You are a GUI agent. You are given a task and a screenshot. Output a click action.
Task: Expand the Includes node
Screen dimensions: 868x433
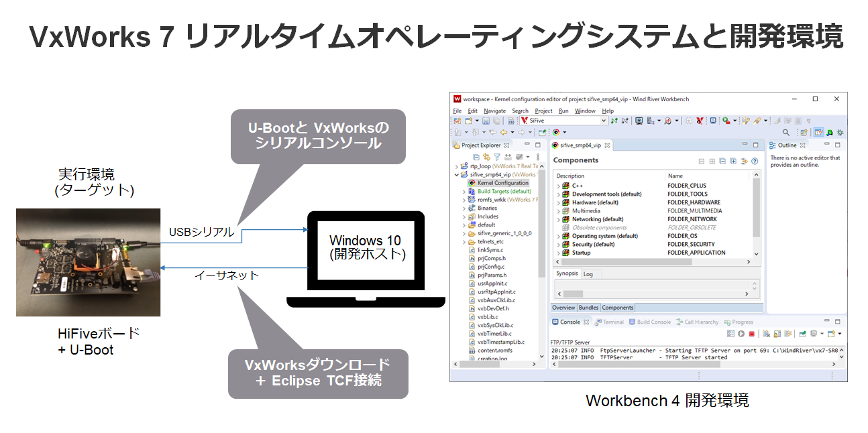tap(464, 216)
